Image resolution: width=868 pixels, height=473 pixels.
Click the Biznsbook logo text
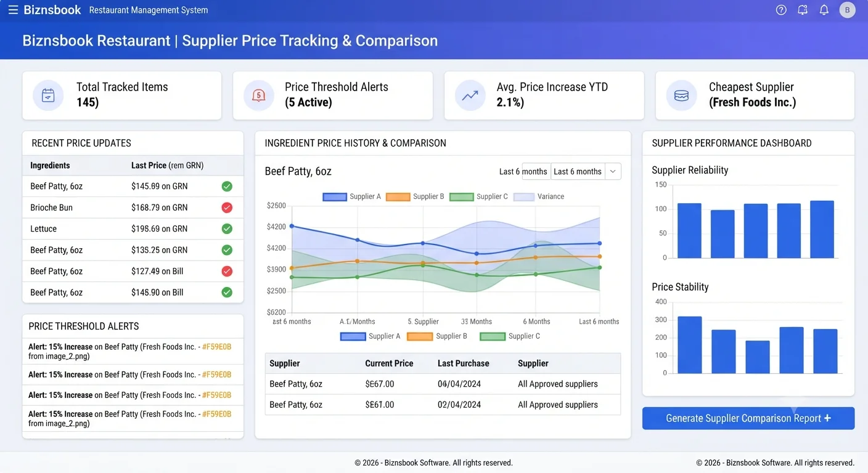point(52,10)
